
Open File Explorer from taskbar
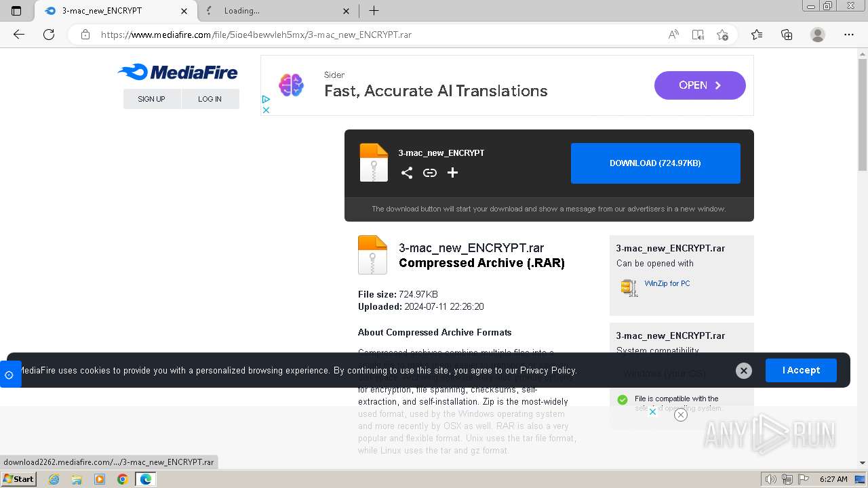[x=77, y=479]
